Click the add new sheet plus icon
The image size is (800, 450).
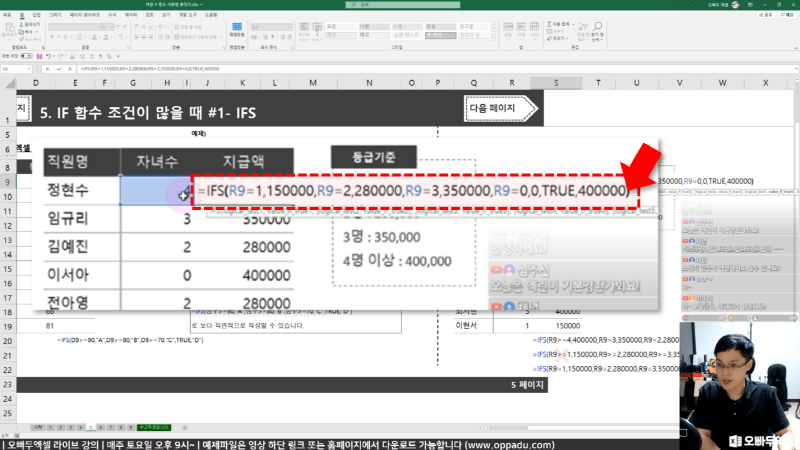point(185,428)
